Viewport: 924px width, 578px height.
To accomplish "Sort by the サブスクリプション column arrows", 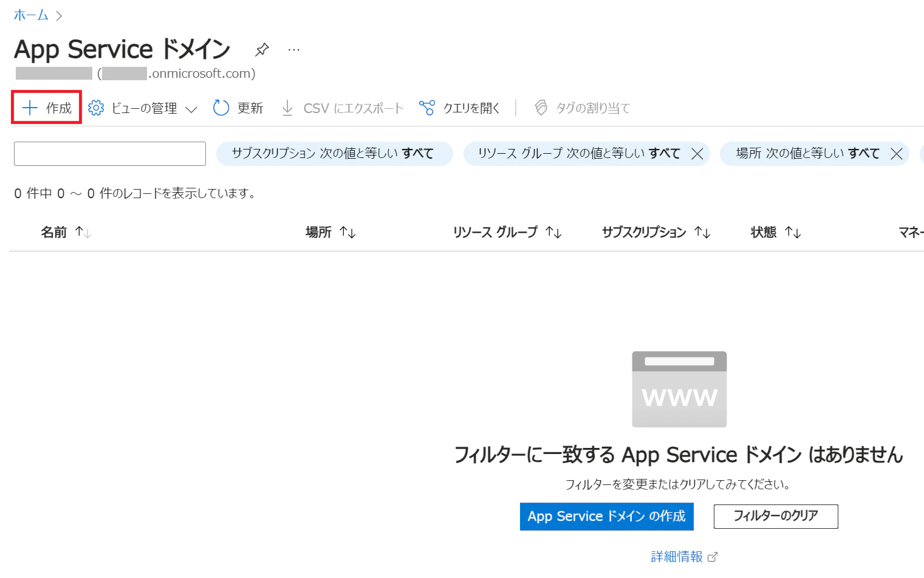I will [x=702, y=232].
